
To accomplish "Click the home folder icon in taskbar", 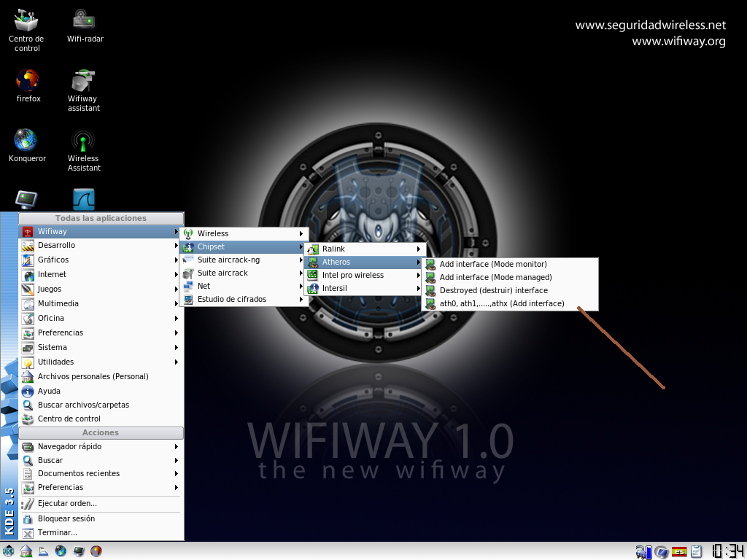I will 26,551.
